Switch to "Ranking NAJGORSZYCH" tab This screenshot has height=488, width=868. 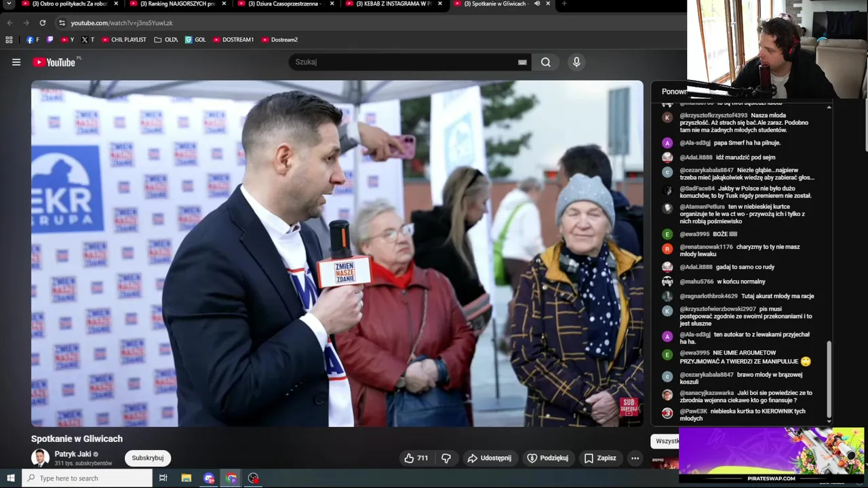(178, 3)
